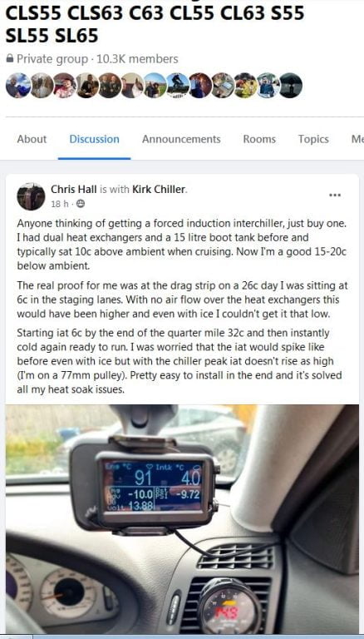Click the cyclist member avatar
The image size is (364, 639).
point(178,85)
